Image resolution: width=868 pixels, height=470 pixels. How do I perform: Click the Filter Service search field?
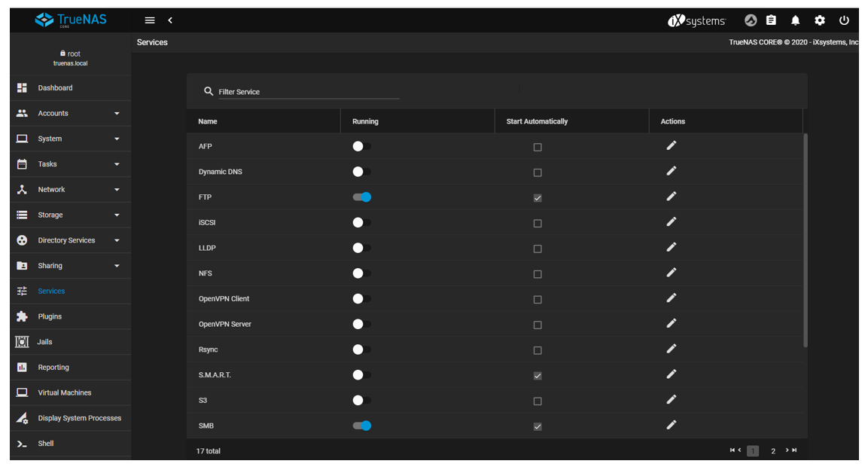309,92
